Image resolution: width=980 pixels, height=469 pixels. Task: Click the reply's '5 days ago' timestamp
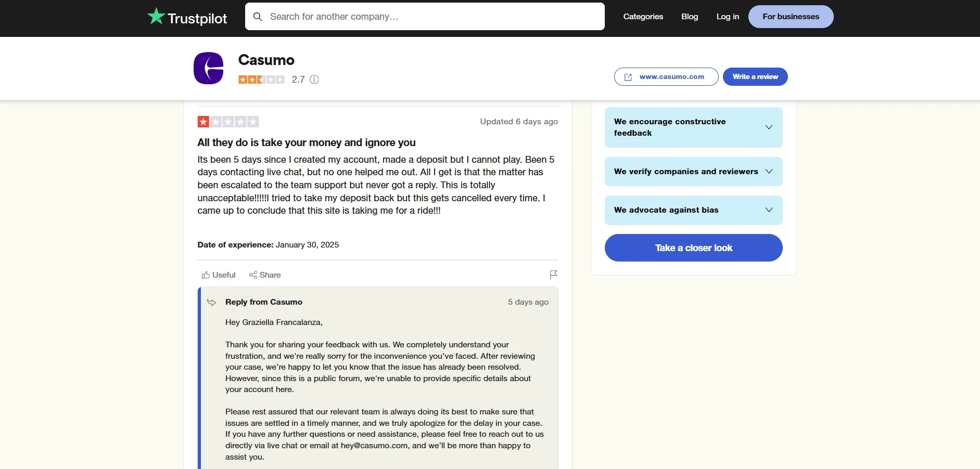coord(528,302)
